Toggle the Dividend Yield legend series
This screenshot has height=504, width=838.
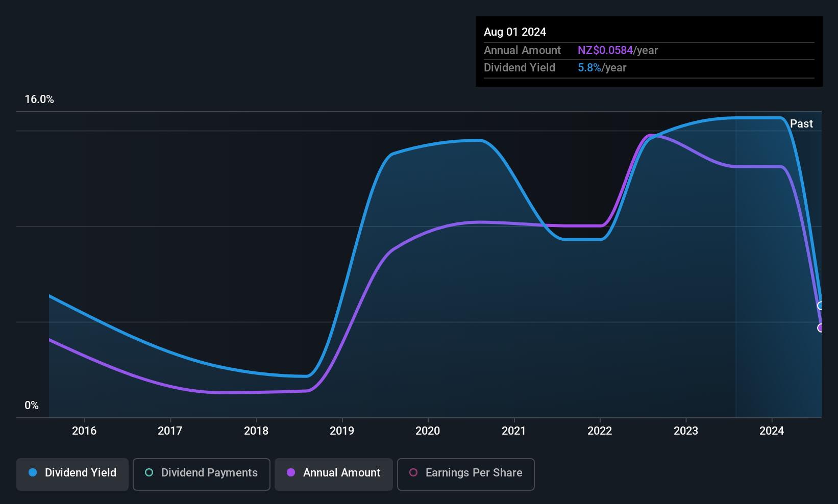(72, 474)
